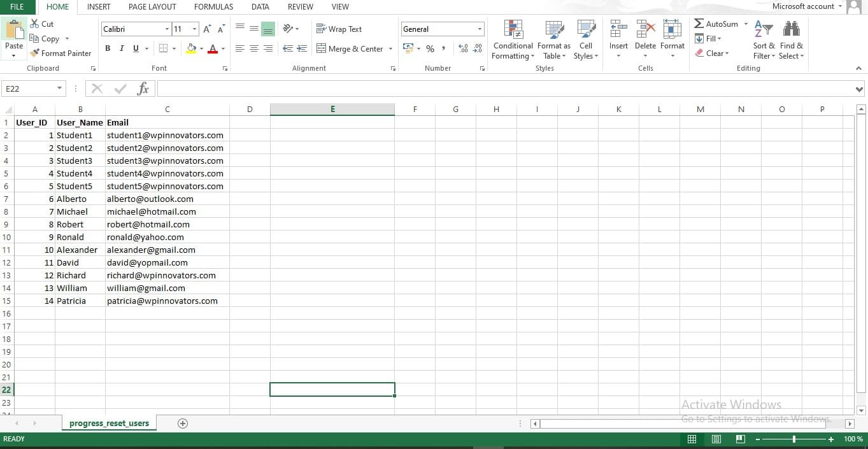Apply the red font color
This screenshot has height=449, width=868.
pyautogui.click(x=213, y=48)
